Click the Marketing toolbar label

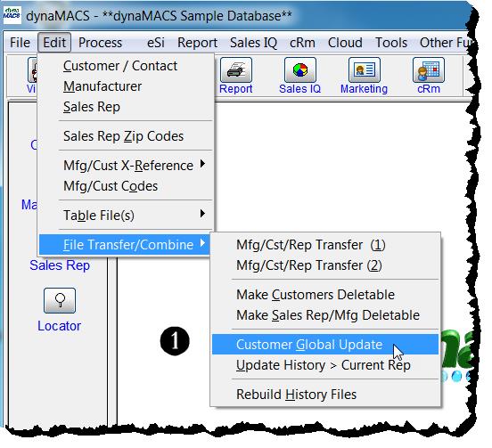364,89
